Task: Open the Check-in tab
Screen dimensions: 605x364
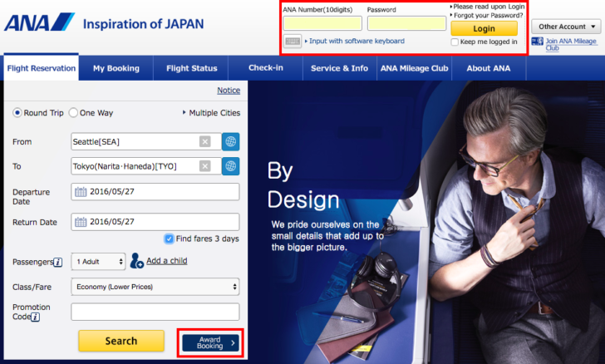Action: coord(266,68)
